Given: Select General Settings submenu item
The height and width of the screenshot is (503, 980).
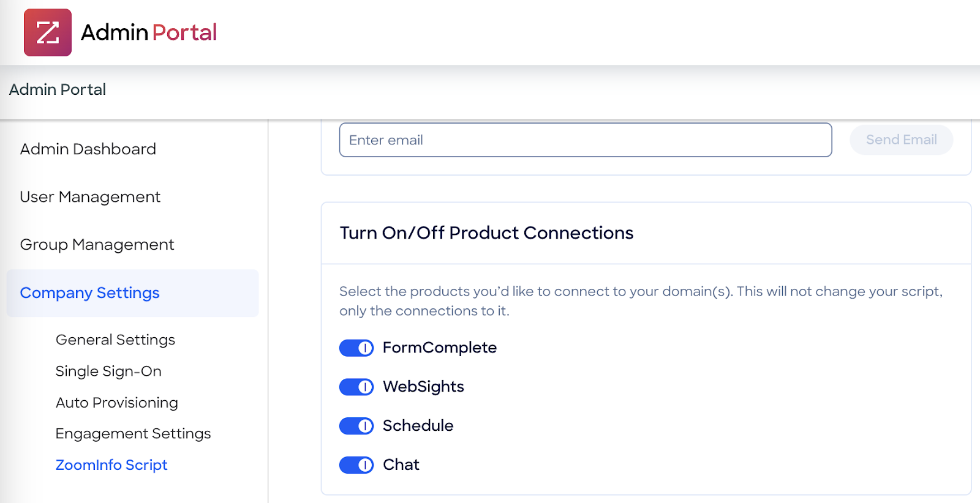Looking at the screenshot, I should (x=115, y=340).
